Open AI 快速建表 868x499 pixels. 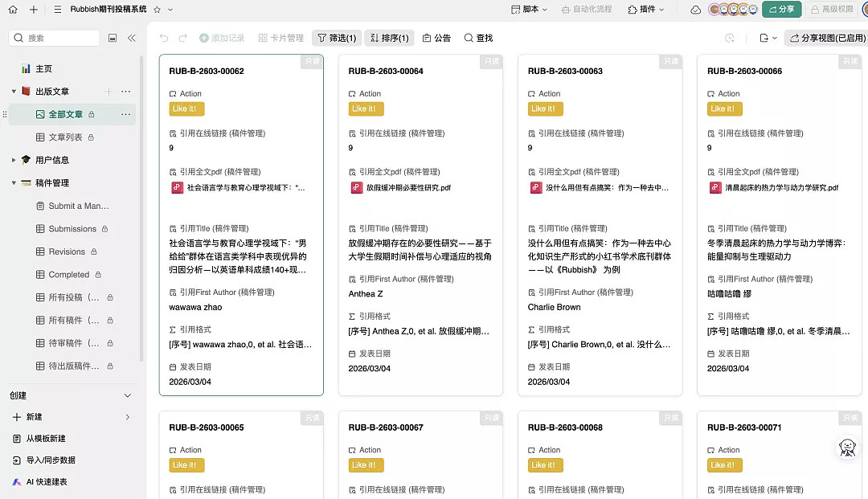pyautogui.click(x=47, y=482)
